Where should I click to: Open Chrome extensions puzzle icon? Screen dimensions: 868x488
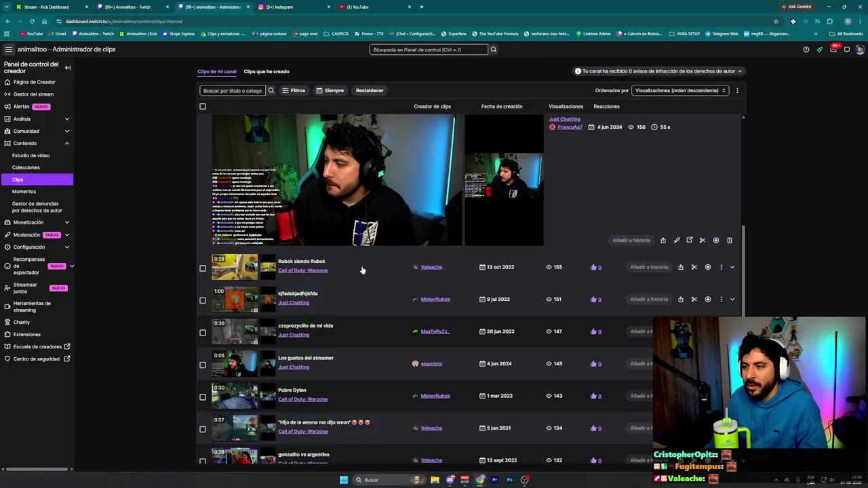(829, 21)
